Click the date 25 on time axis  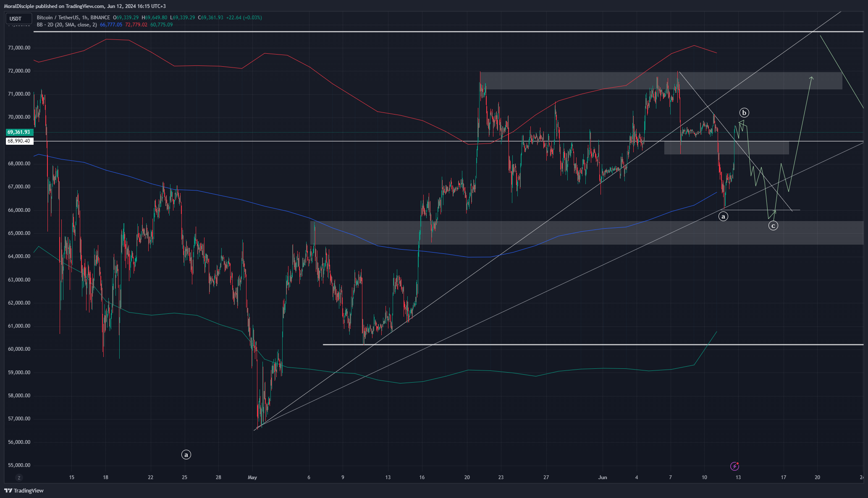[185, 477]
